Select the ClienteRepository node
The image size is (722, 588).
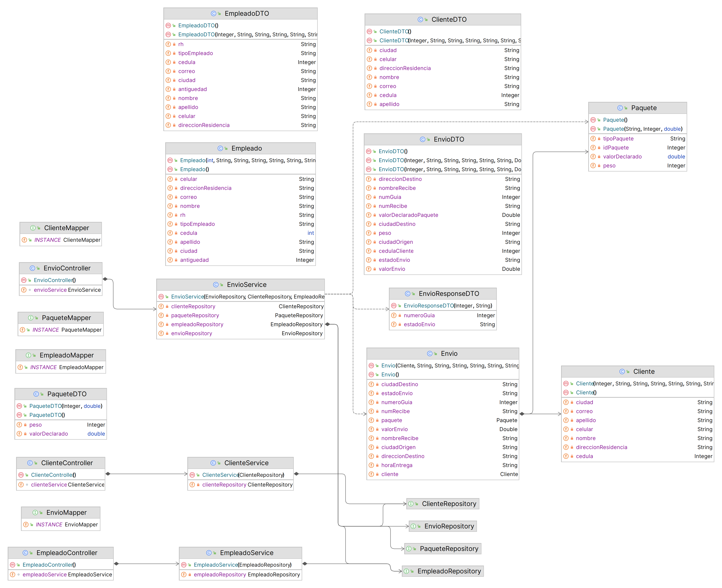[x=442, y=504]
